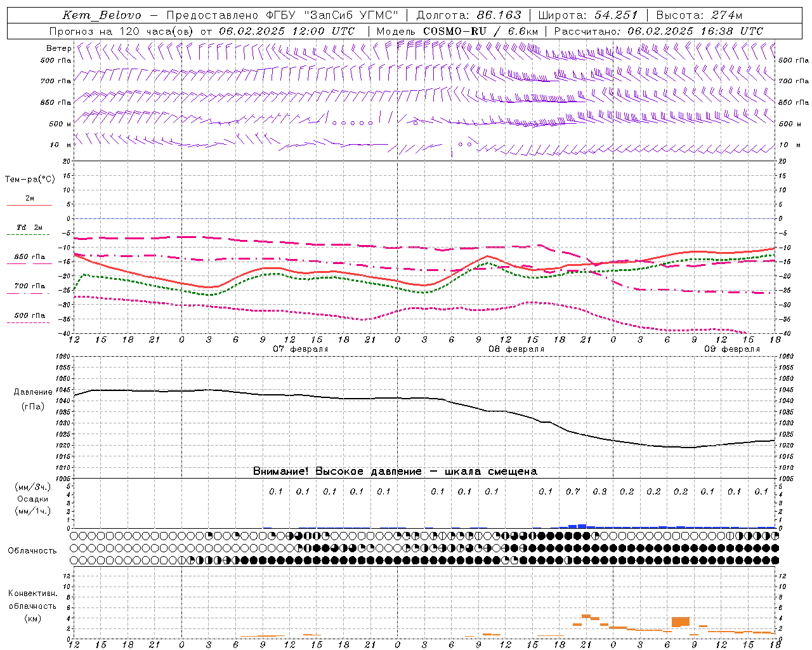Screen dimensions: 812x650
Task: Click the Ветер wind panel label
Action: pyautogui.click(x=58, y=48)
